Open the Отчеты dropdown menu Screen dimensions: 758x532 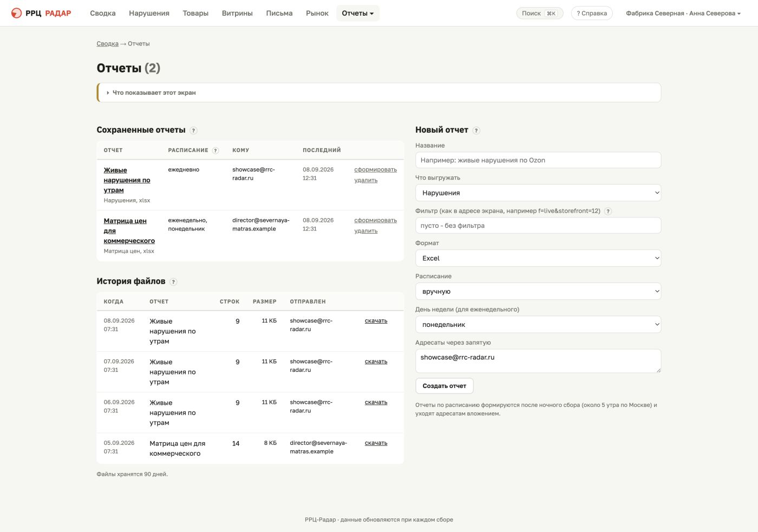coord(358,13)
